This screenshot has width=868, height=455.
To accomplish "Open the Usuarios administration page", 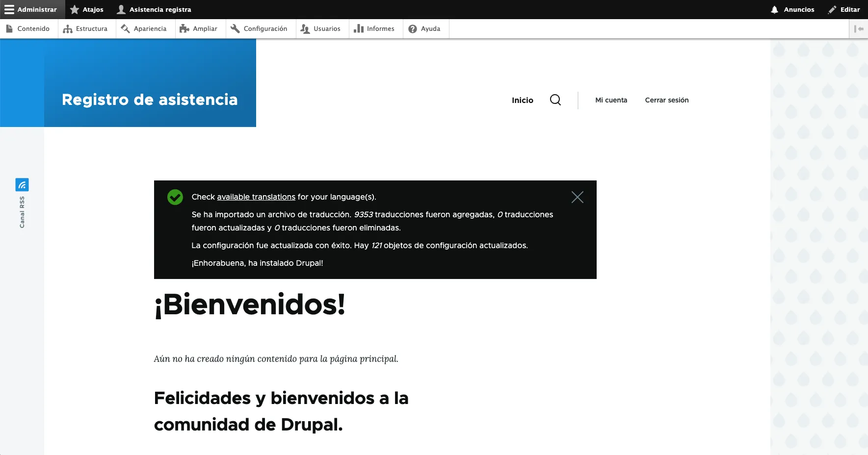I will coord(321,28).
